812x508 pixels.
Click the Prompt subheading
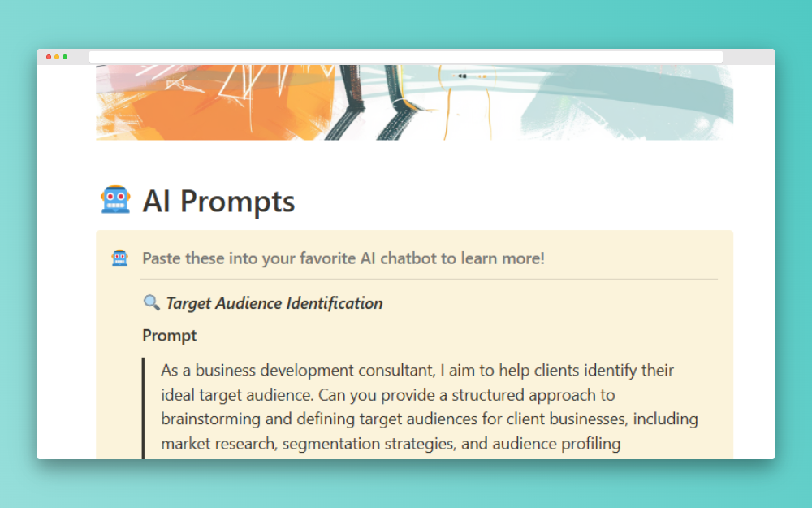coord(170,335)
